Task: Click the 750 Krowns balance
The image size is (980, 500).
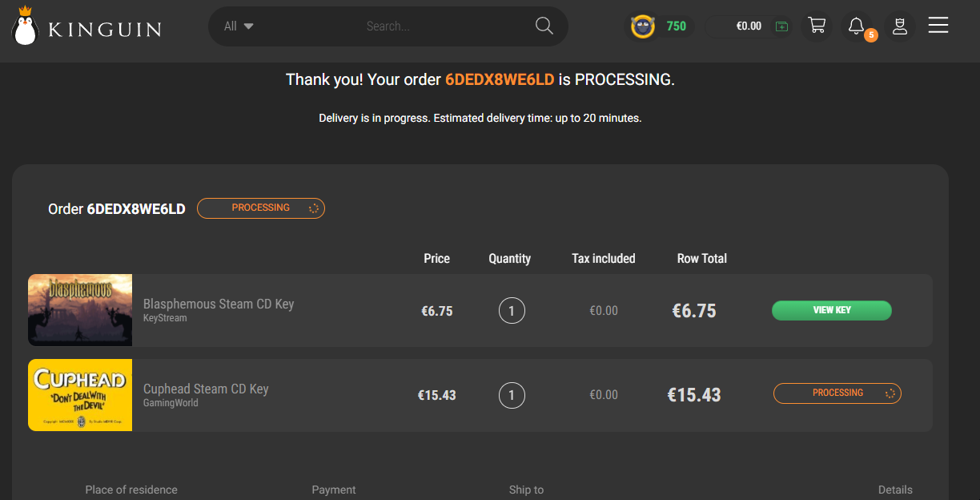Action: click(677, 26)
